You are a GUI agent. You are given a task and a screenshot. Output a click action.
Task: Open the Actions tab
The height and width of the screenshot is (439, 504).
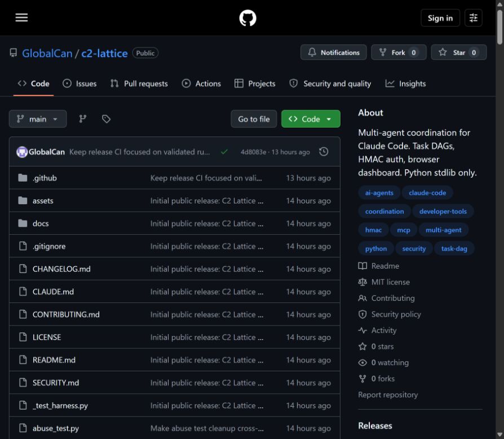click(x=201, y=84)
